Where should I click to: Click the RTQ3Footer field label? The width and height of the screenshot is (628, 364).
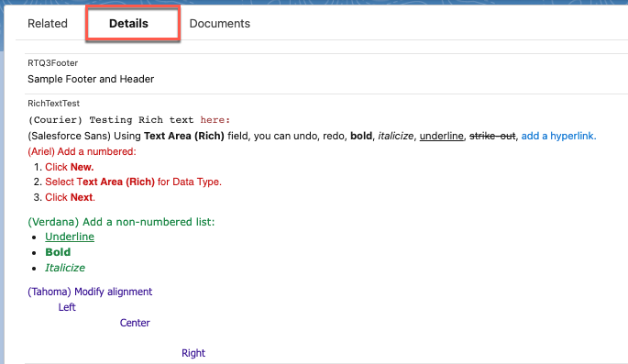point(52,63)
